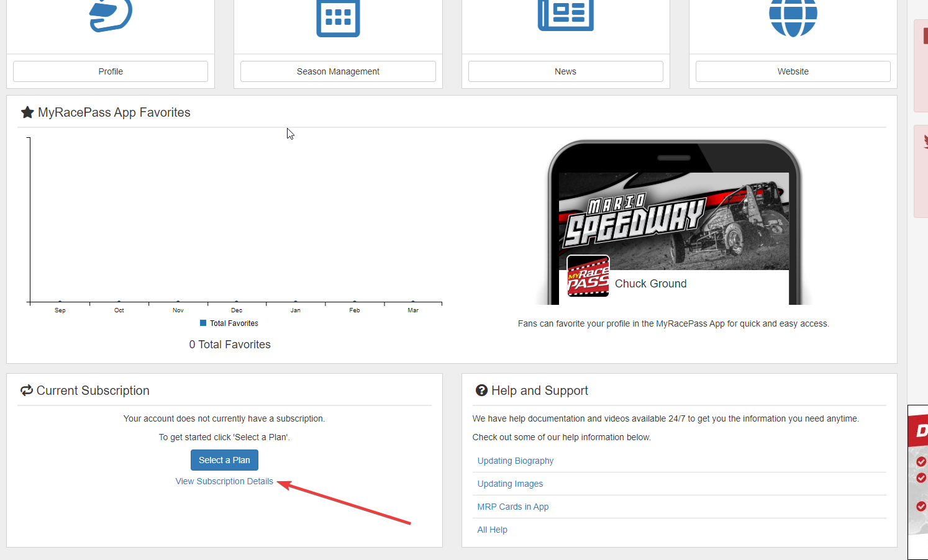Open the Website button
Viewport: 928px width, 560px height.
[793, 71]
